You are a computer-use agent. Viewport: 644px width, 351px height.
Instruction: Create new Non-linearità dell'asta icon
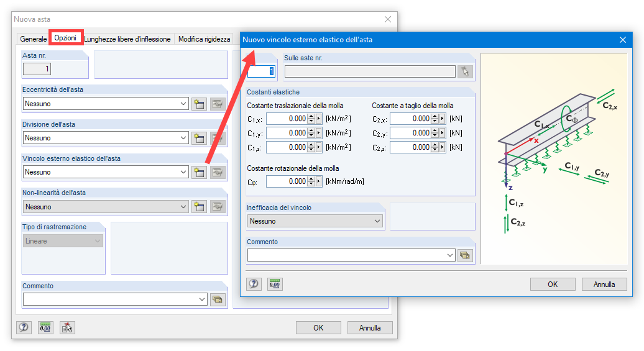coord(199,206)
